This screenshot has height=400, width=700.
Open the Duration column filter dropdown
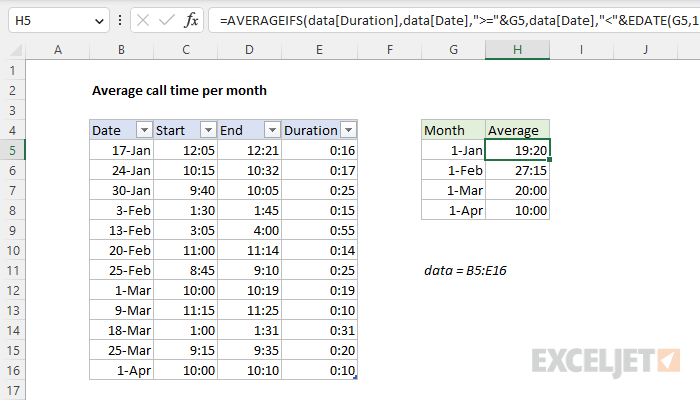point(348,130)
